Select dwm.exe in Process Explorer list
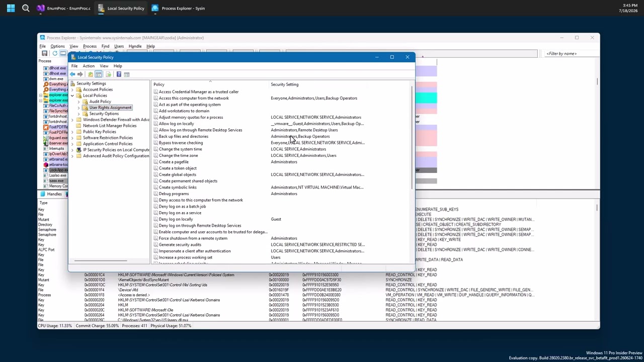 tap(56, 79)
